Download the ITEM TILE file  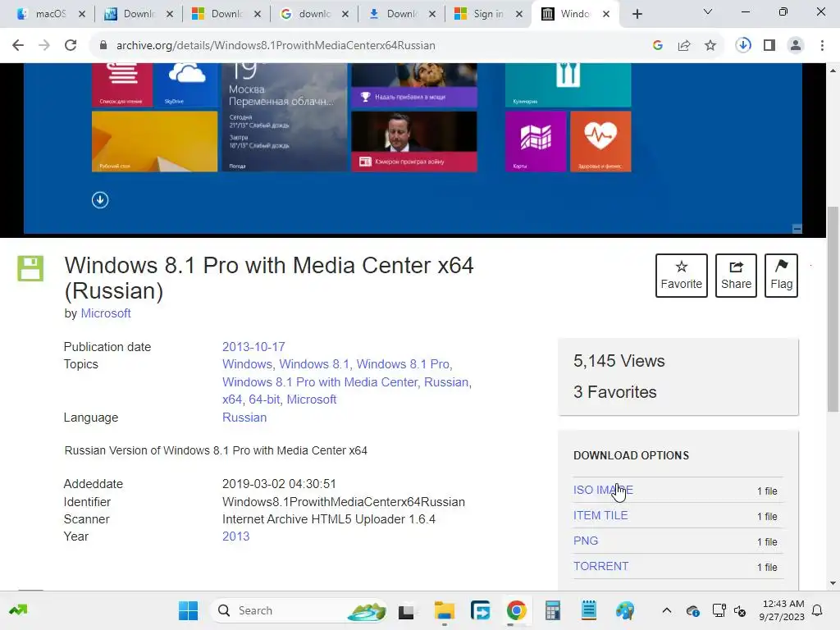pos(600,515)
